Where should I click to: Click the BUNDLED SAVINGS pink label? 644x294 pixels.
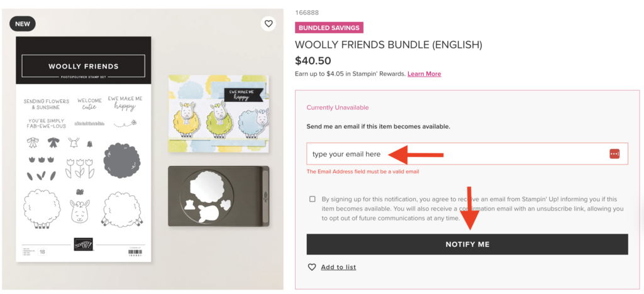click(x=329, y=28)
